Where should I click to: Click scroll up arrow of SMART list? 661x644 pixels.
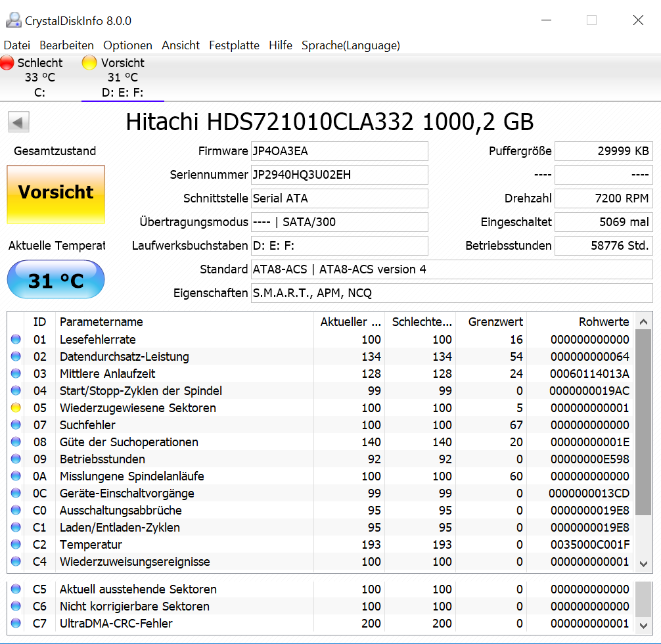click(x=643, y=322)
